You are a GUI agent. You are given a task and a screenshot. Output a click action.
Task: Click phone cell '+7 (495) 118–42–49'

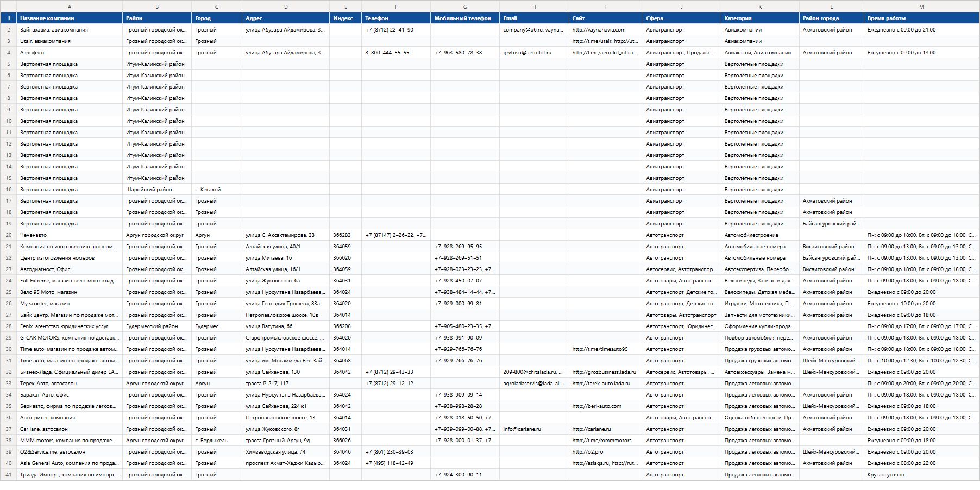(x=396, y=463)
